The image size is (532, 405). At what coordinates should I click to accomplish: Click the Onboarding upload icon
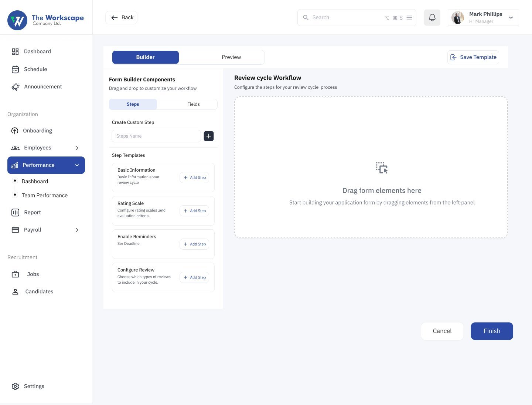15,131
